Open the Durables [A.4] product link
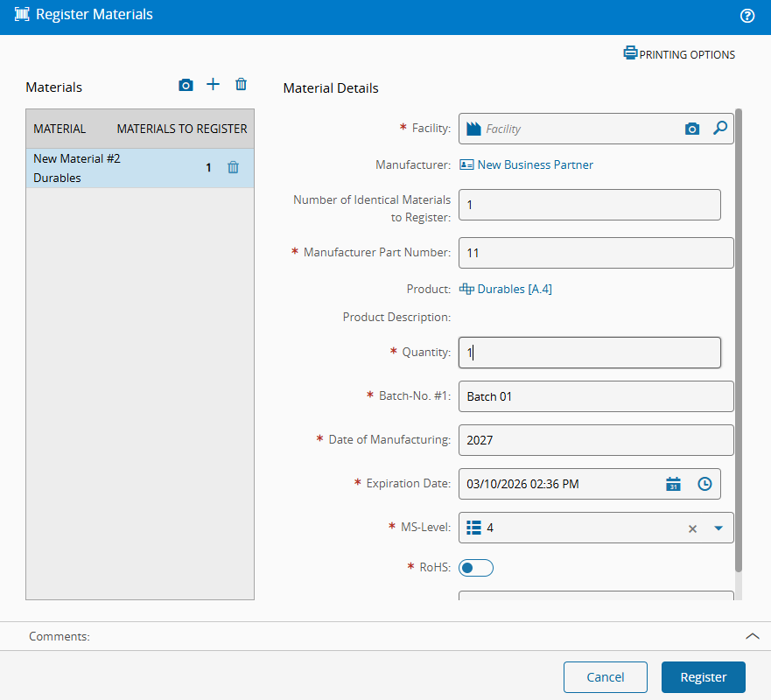This screenshot has height=700, width=771. coord(514,289)
